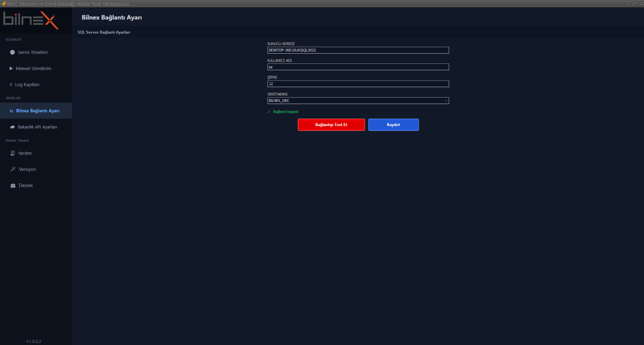Open the Bakanlık API Ayarları menu label
Screen dimensions: 644x345
(38, 127)
